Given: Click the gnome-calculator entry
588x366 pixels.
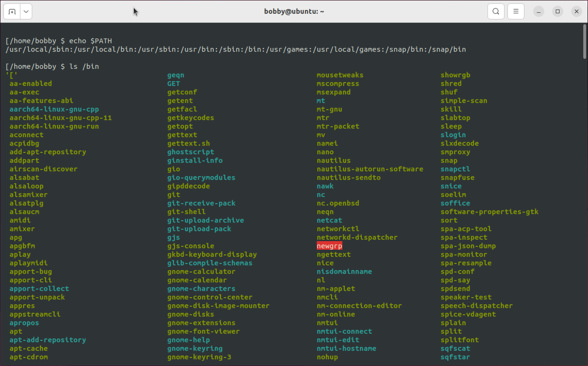Looking at the screenshot, I should coord(201,271).
